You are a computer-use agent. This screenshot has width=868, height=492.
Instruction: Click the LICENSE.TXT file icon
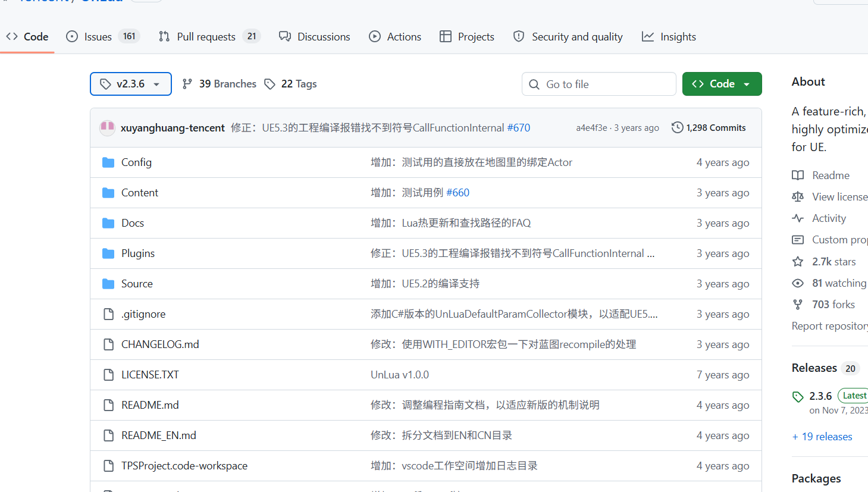pyautogui.click(x=108, y=375)
